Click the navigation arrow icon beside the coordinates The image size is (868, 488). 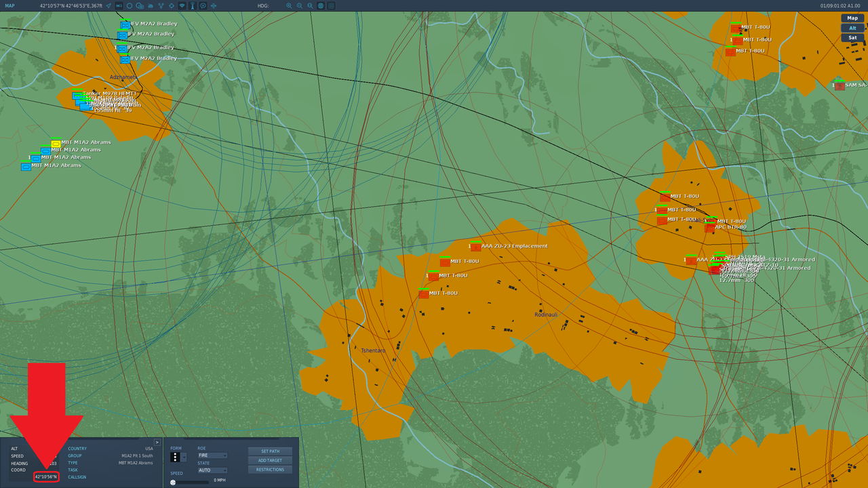(108, 5)
